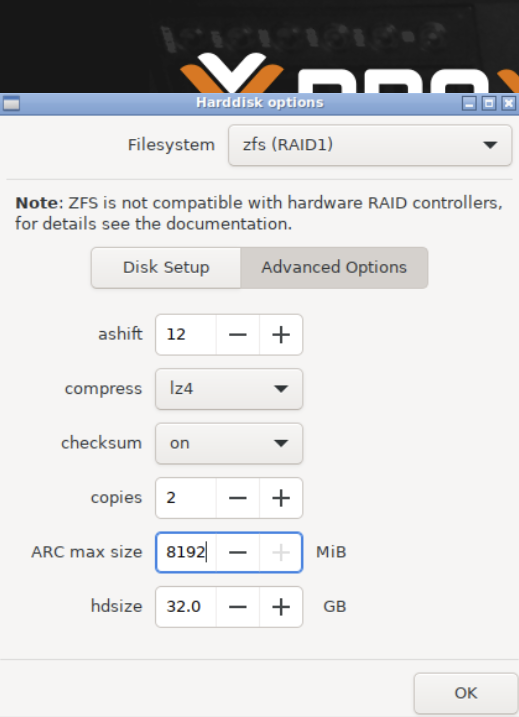
Task: Confirm settings with the OK button
Action: [466, 693]
